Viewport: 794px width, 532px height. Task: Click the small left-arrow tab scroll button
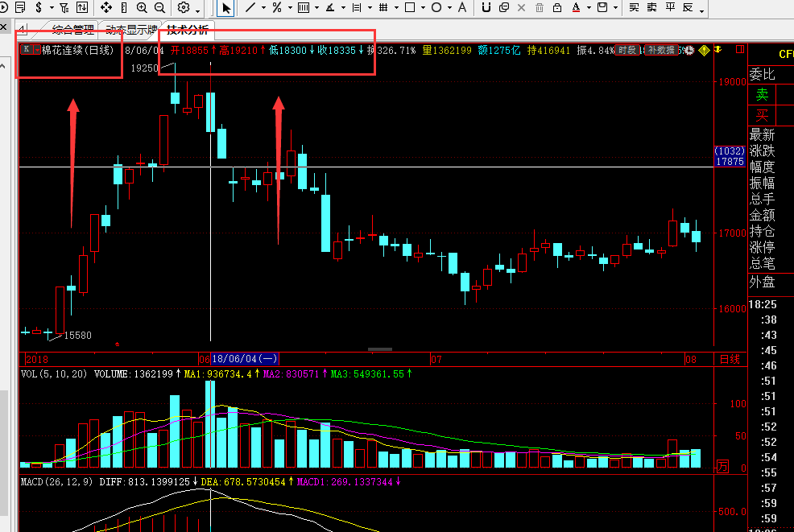[22, 29]
